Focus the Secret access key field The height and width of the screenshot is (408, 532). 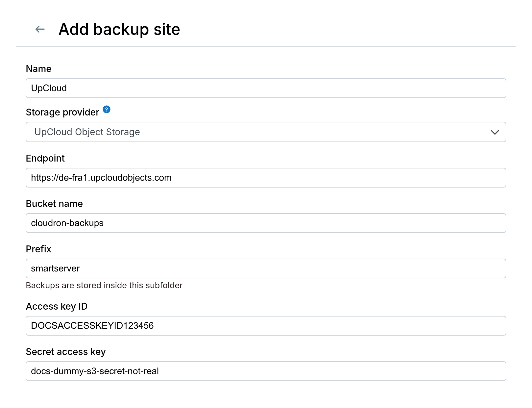click(266, 371)
